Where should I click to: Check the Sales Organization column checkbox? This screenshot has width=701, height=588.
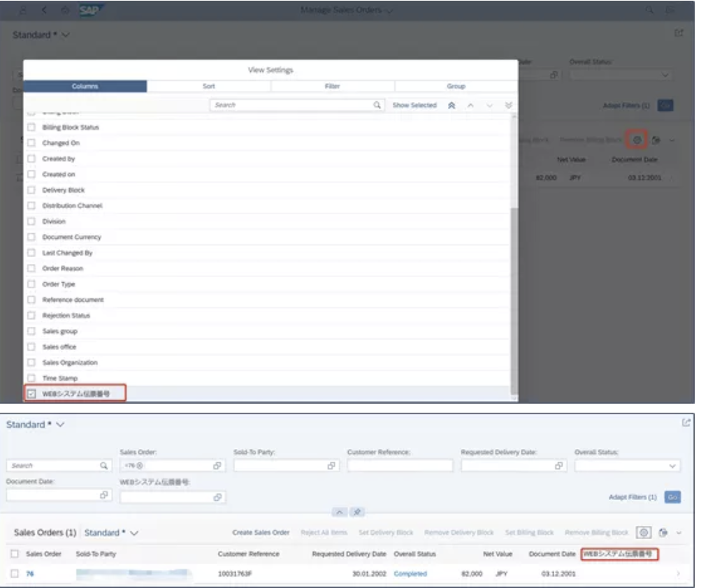click(31, 362)
